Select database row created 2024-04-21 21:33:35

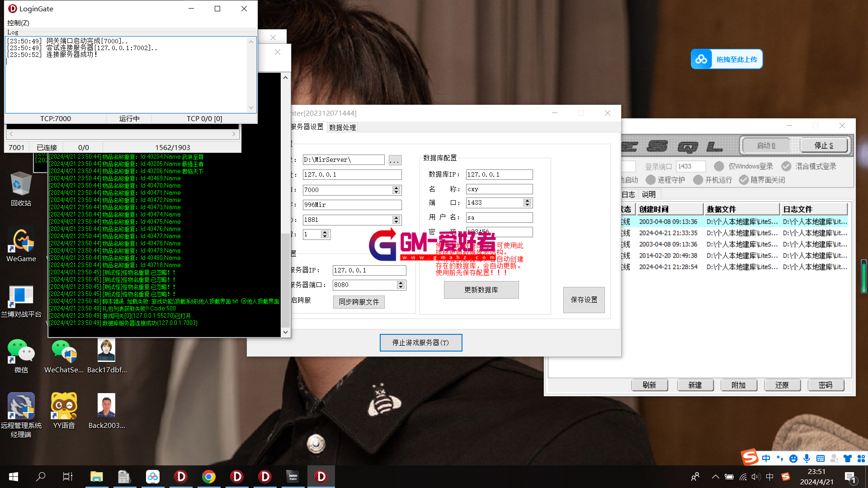point(735,233)
